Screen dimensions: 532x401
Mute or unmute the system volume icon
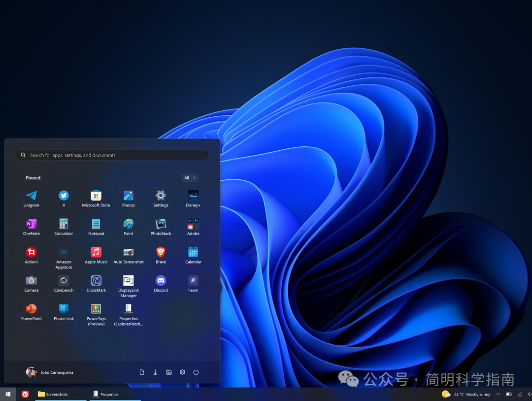tap(529, 395)
